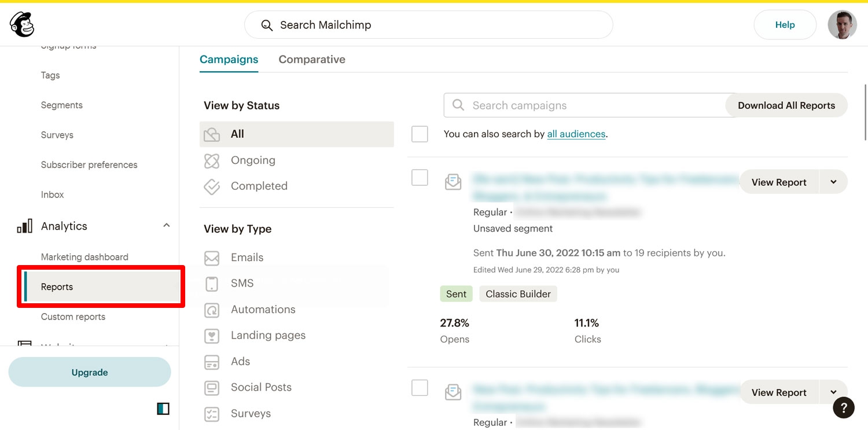Click the Unsaved segment text

pyautogui.click(x=513, y=229)
